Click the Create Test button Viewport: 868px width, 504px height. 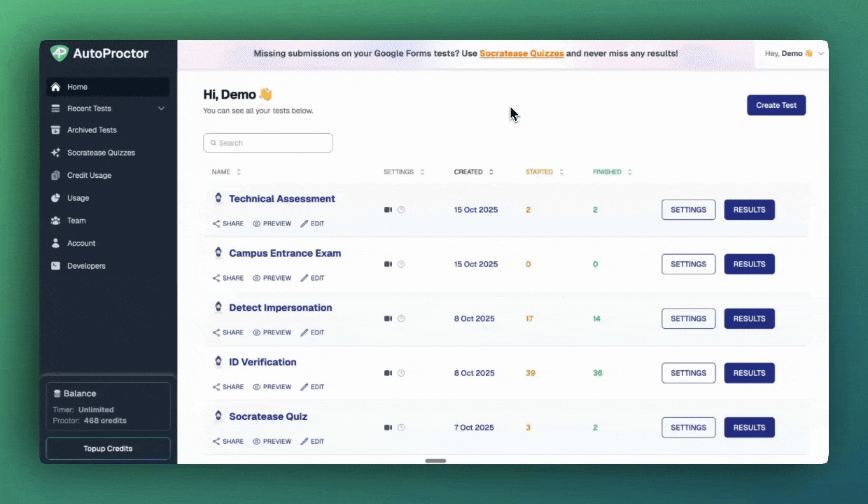[776, 105]
